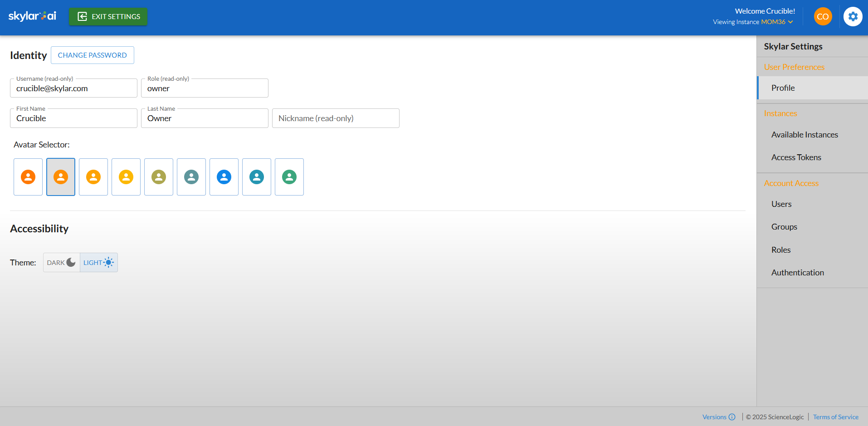Expand the MOM36 instance dropdown

[777, 22]
